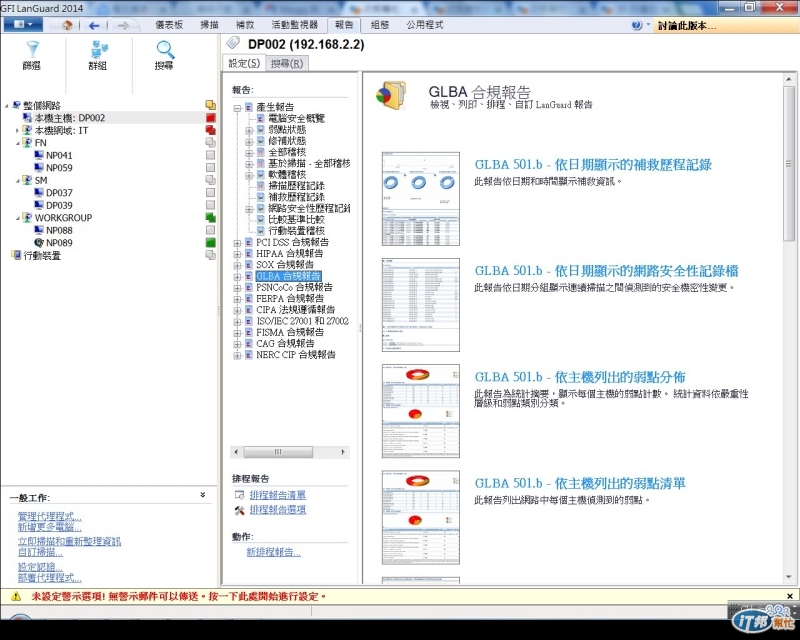Click 討論此版本 link
Image resolution: width=800 pixels, height=640 pixels.
pyautogui.click(x=687, y=26)
